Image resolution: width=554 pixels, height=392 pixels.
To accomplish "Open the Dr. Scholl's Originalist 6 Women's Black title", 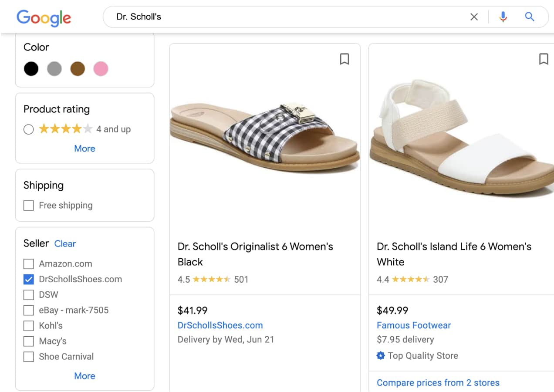I will pos(255,254).
